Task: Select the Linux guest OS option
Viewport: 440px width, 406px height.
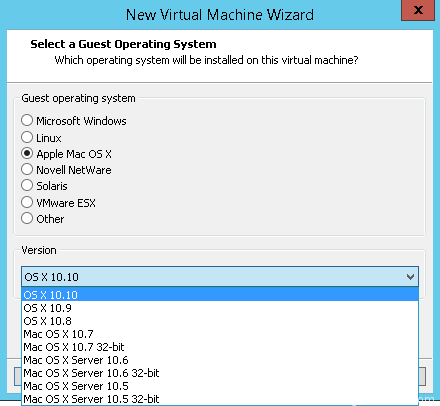Action: coord(27,137)
